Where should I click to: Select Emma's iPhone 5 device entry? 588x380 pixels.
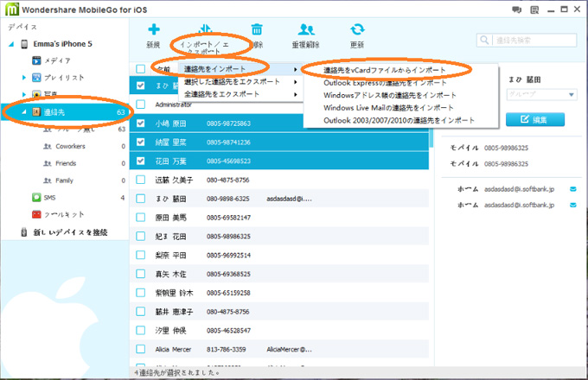62,44
